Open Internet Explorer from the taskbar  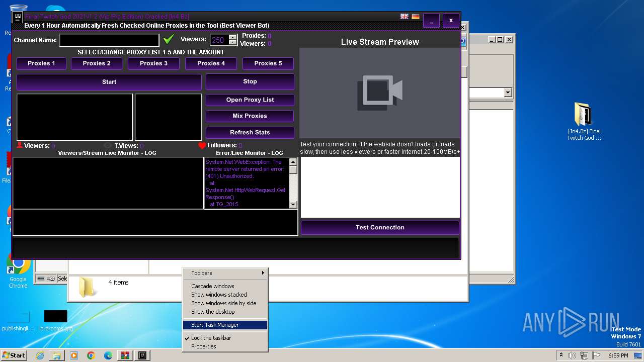pyautogui.click(x=40, y=355)
